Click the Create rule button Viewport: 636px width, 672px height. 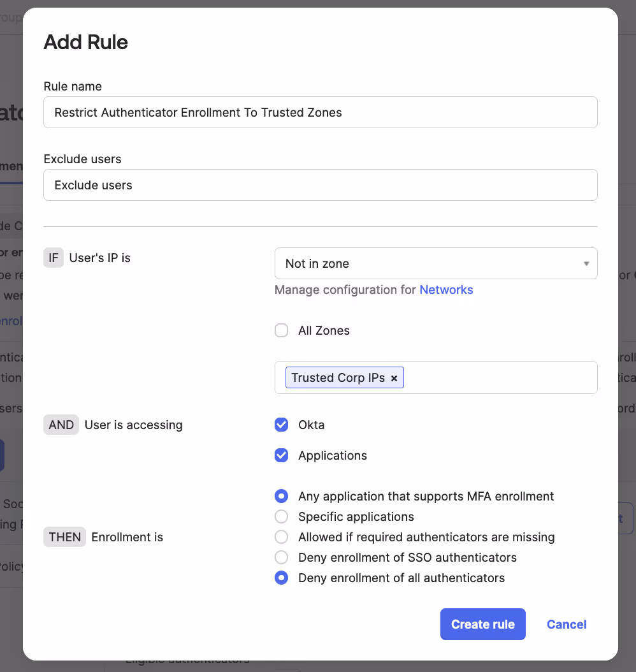click(482, 624)
